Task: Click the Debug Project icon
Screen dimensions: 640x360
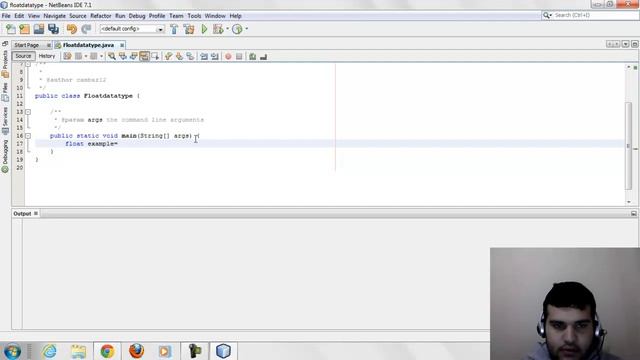Action: coord(218,29)
